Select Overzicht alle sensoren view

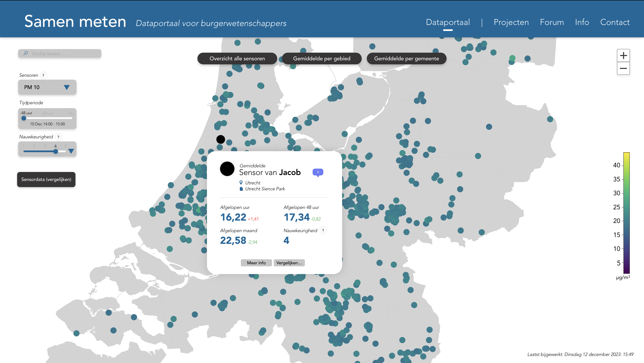point(237,59)
